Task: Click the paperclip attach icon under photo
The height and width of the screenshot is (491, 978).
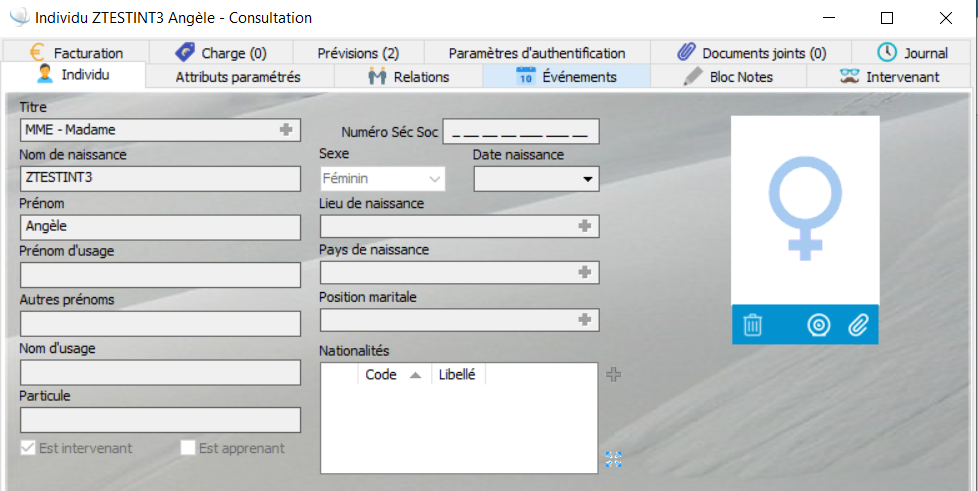Action: point(858,325)
